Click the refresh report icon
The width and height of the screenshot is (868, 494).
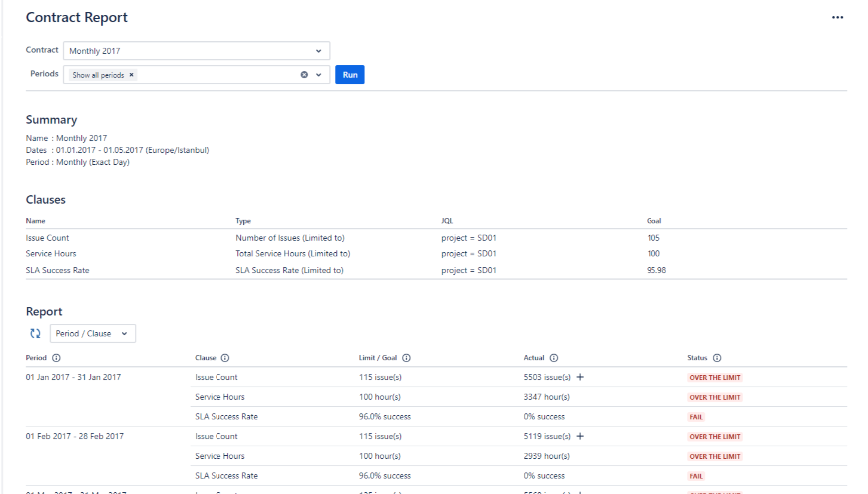[x=35, y=334]
